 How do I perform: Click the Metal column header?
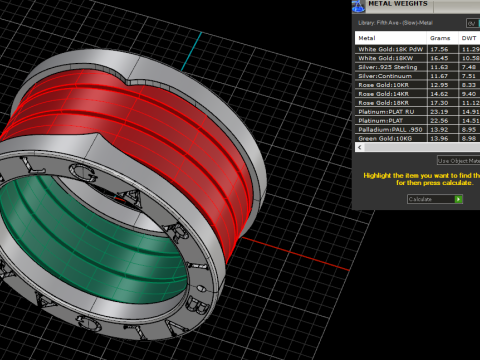[x=391, y=38]
